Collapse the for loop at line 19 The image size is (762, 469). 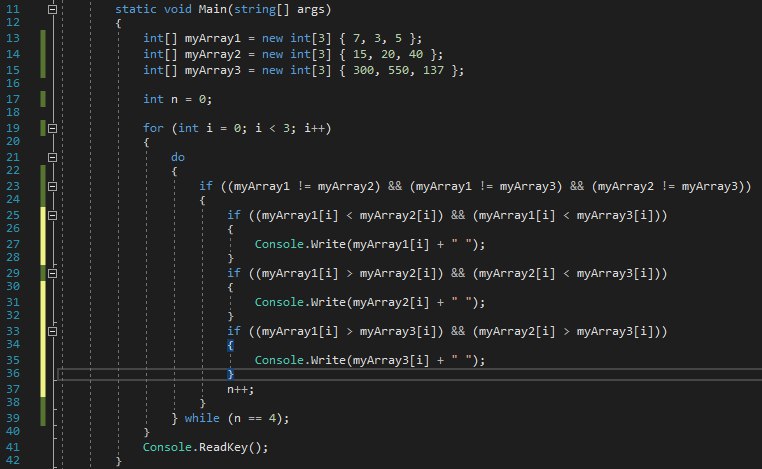[x=52, y=128]
